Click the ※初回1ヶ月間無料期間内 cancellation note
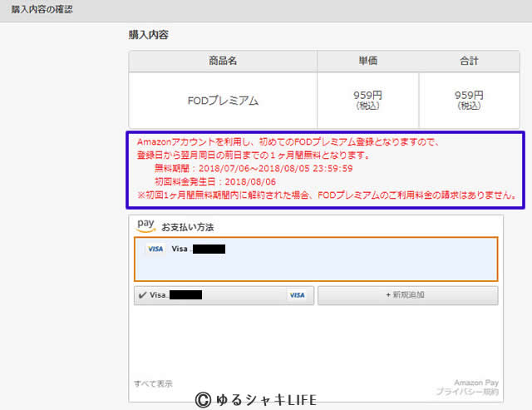This screenshot has height=410, width=532. point(327,195)
